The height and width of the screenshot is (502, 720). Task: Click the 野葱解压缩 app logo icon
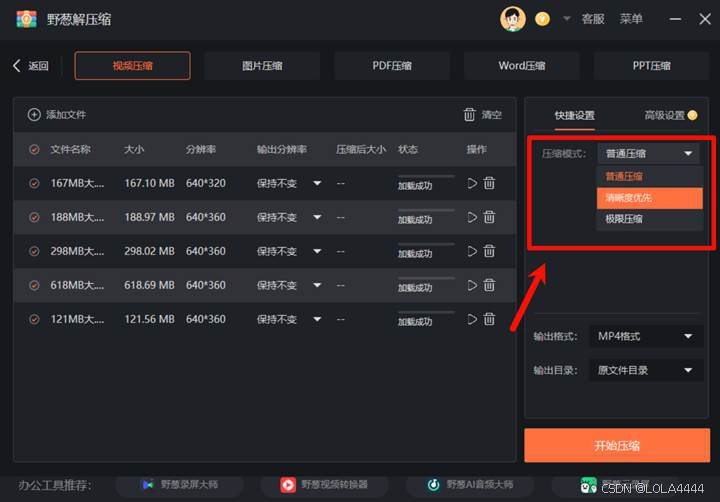point(26,19)
